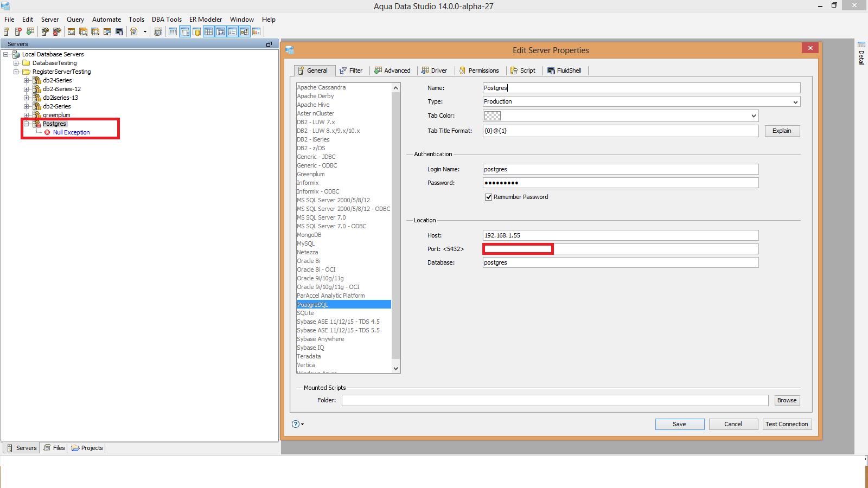This screenshot has height=488, width=868.
Task: Click the Aqua Data Studio title bar icon
Action: tap(5, 6)
